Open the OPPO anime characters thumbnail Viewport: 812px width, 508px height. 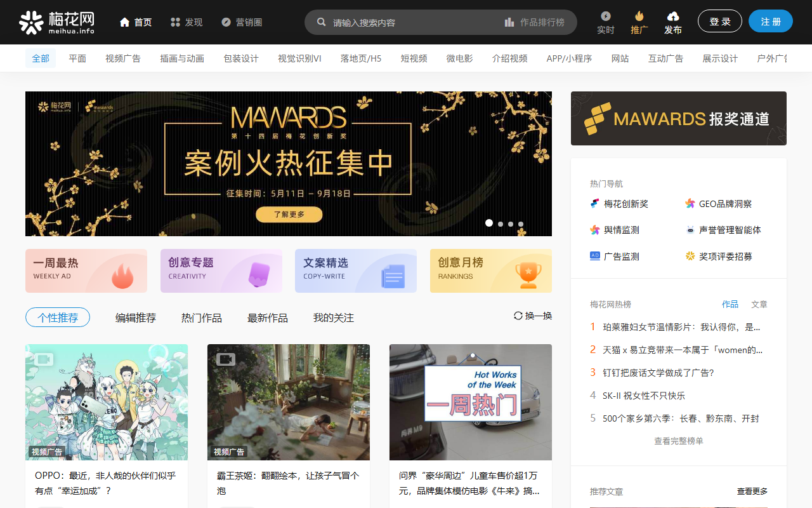[107, 402]
